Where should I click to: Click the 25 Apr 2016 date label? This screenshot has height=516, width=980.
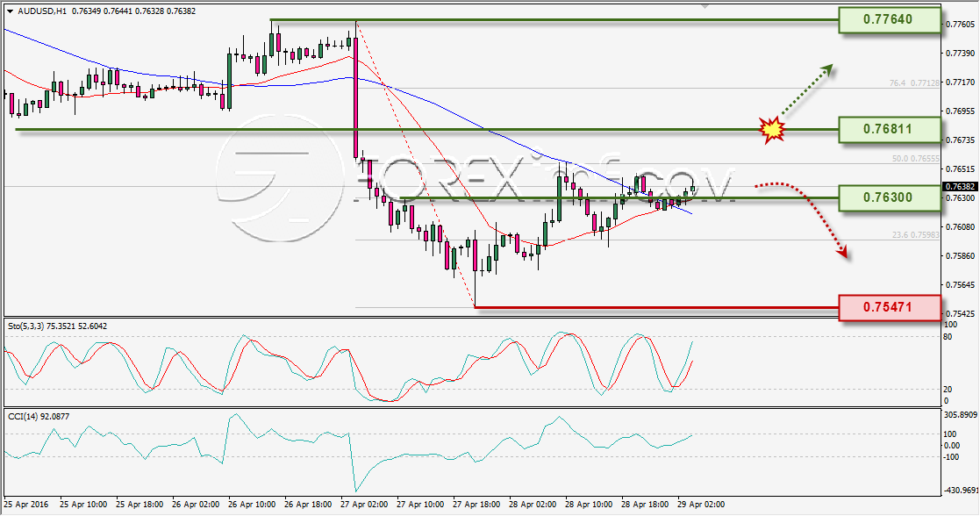coord(25,504)
